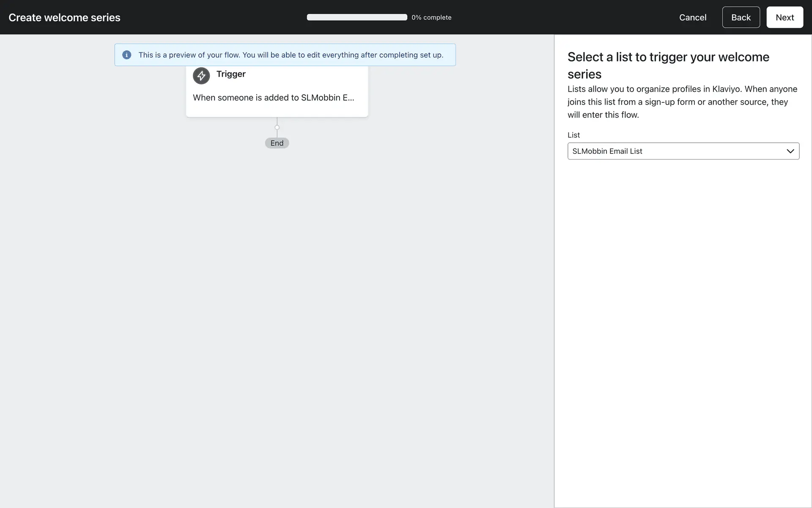This screenshot has height=508, width=812.
Task: Click the 'Create welcome series' page title
Action: pyautogui.click(x=64, y=17)
